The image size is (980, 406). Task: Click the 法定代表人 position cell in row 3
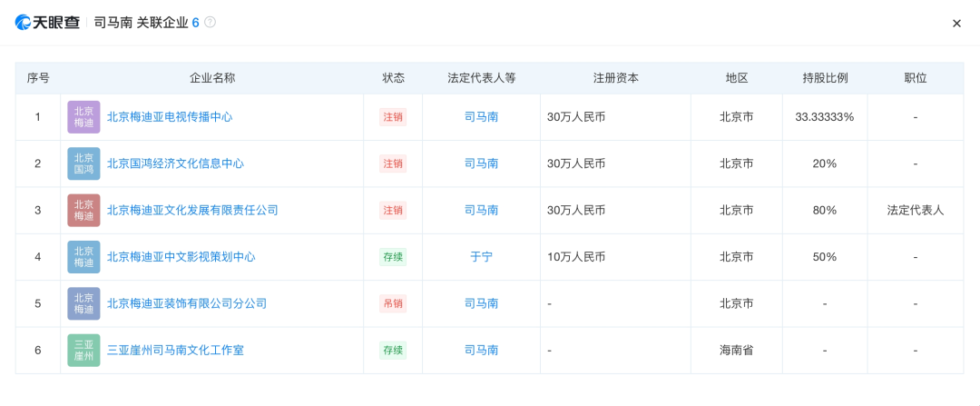pyautogui.click(x=916, y=210)
